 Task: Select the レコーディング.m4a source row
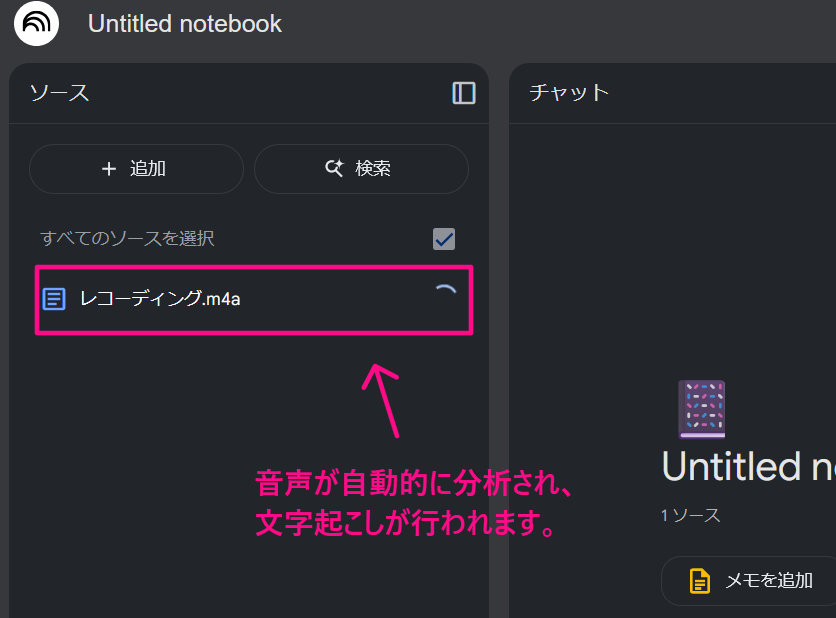(254, 300)
